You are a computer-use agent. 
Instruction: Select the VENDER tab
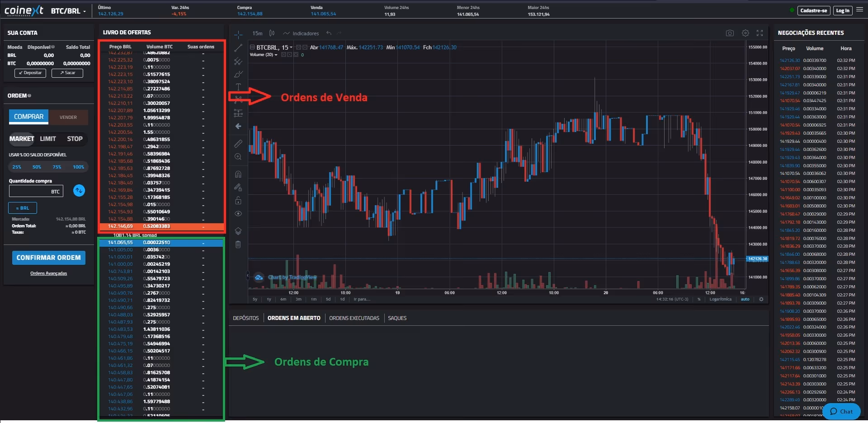point(68,117)
